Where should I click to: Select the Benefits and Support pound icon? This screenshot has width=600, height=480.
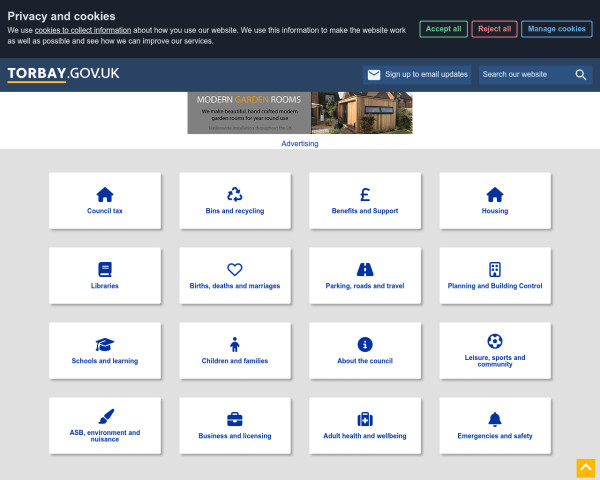[x=365, y=194]
